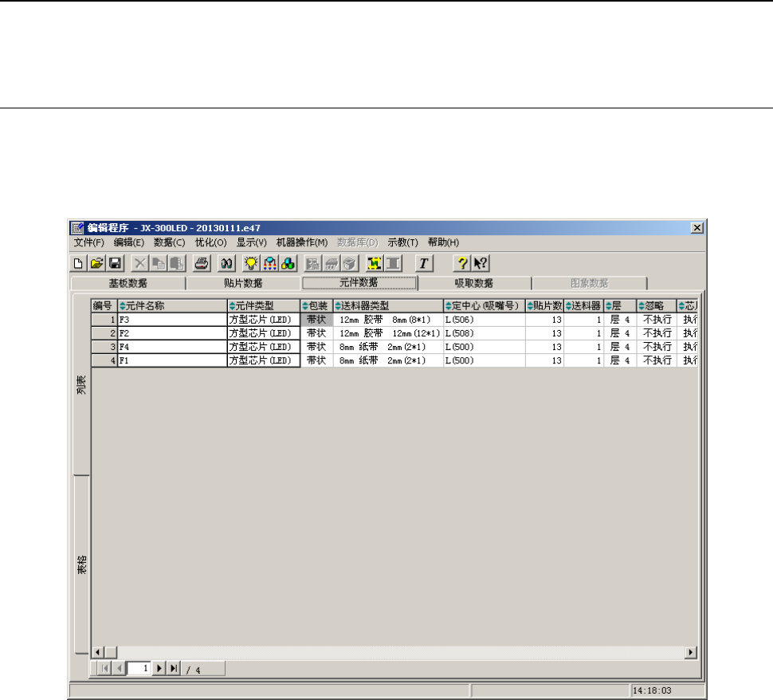
Task: Sort by the 元件名称 column header
Action: 172,306
